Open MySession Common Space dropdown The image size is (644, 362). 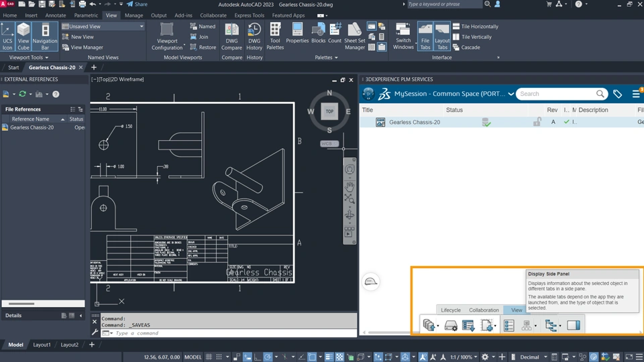point(511,94)
